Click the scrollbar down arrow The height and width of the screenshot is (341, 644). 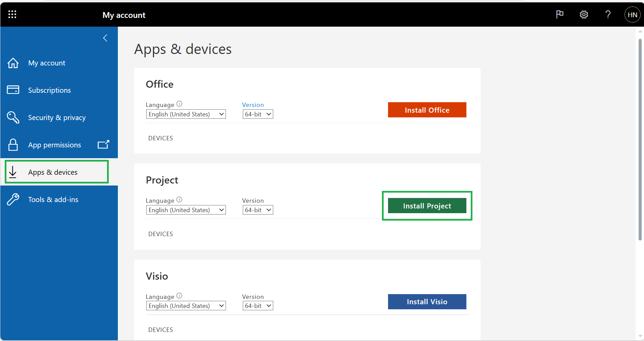coord(640,336)
